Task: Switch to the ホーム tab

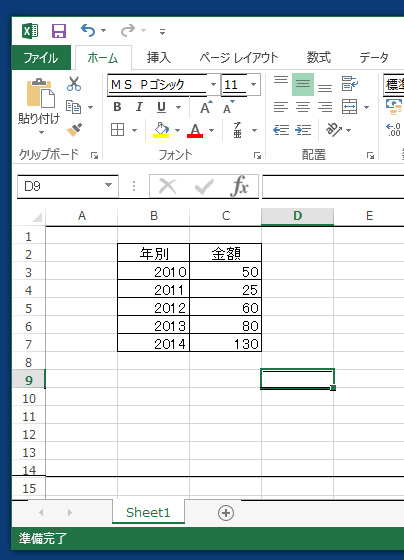Action: pos(103,58)
